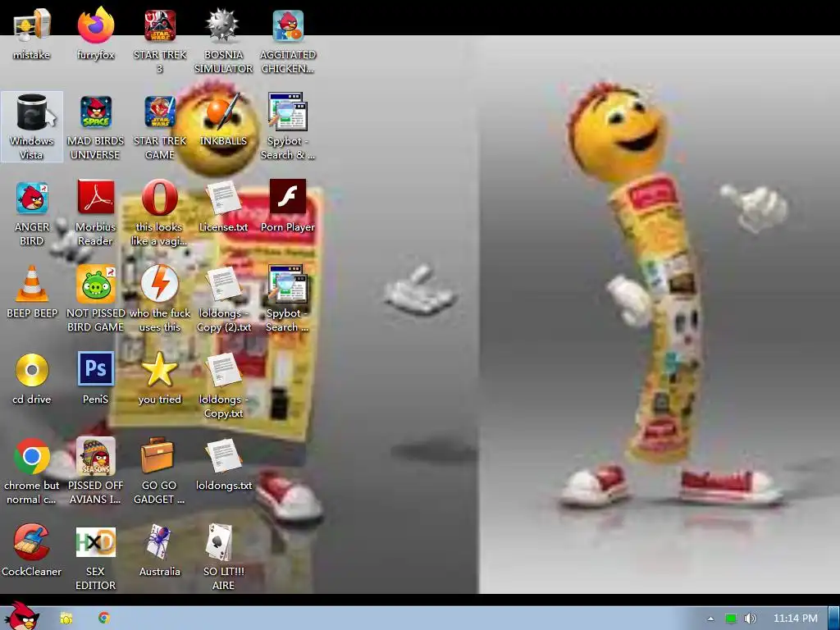Screen dimensions: 840x630
Task: Open AGGITATED CHICKEN icon
Action: [x=288, y=25]
